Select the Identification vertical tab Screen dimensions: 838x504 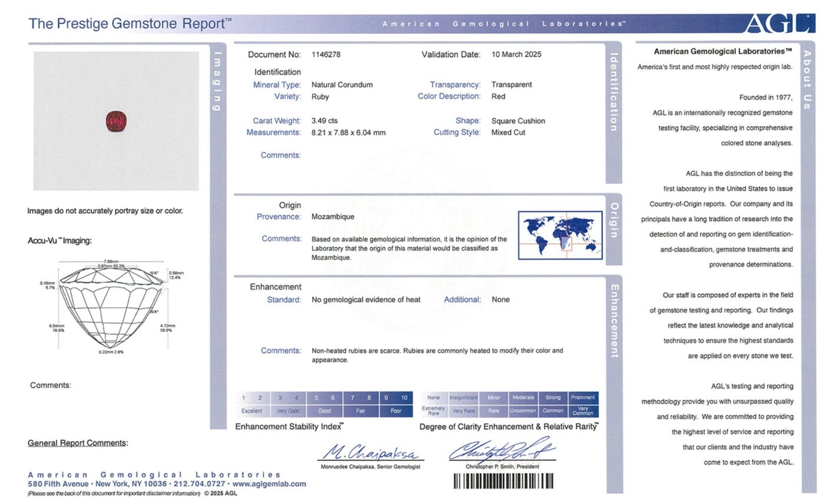pyautogui.click(x=614, y=92)
